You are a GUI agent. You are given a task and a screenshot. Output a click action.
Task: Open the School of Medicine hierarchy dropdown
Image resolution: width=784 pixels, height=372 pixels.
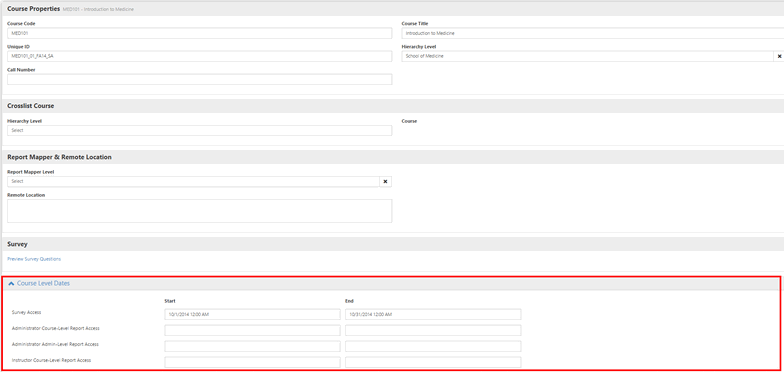588,56
